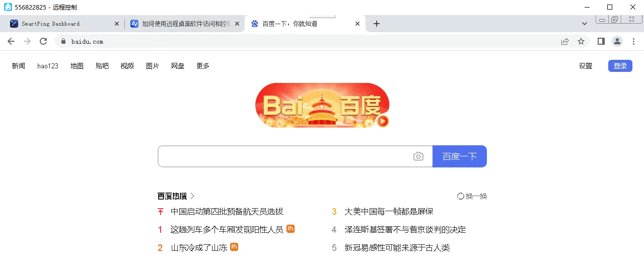The width and height of the screenshot is (644, 274).
Task: Open the Chrome profile avatar icon
Action: click(617, 41)
